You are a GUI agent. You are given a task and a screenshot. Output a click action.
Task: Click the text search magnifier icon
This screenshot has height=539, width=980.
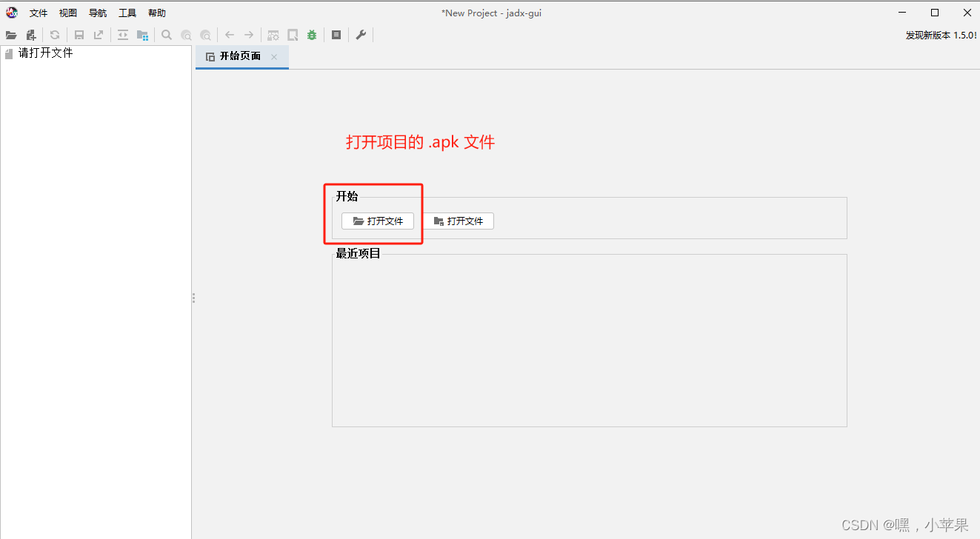click(x=167, y=35)
